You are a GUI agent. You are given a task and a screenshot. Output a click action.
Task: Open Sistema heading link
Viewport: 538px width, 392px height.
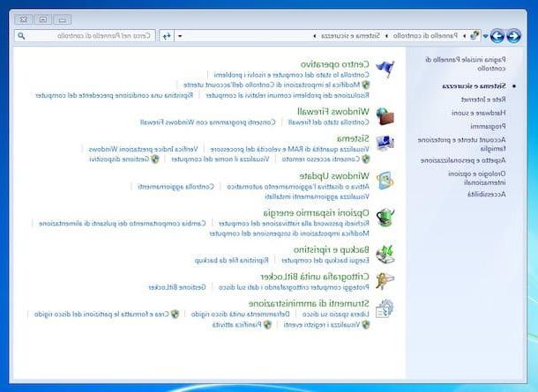click(x=353, y=138)
